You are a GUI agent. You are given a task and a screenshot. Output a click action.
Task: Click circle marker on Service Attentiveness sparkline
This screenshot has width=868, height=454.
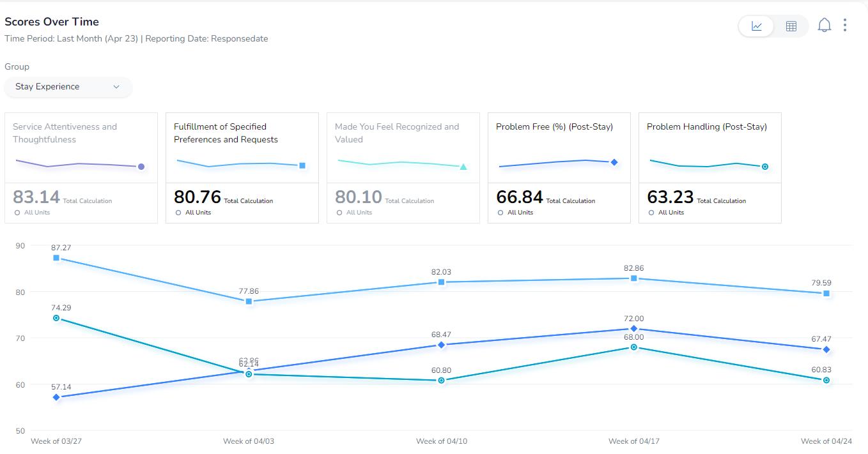(141, 167)
